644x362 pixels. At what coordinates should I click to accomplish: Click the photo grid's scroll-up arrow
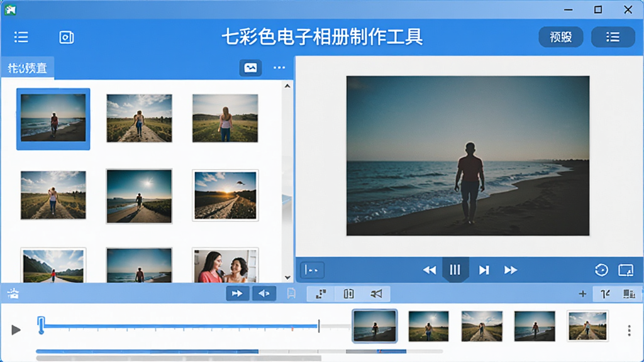(x=287, y=85)
